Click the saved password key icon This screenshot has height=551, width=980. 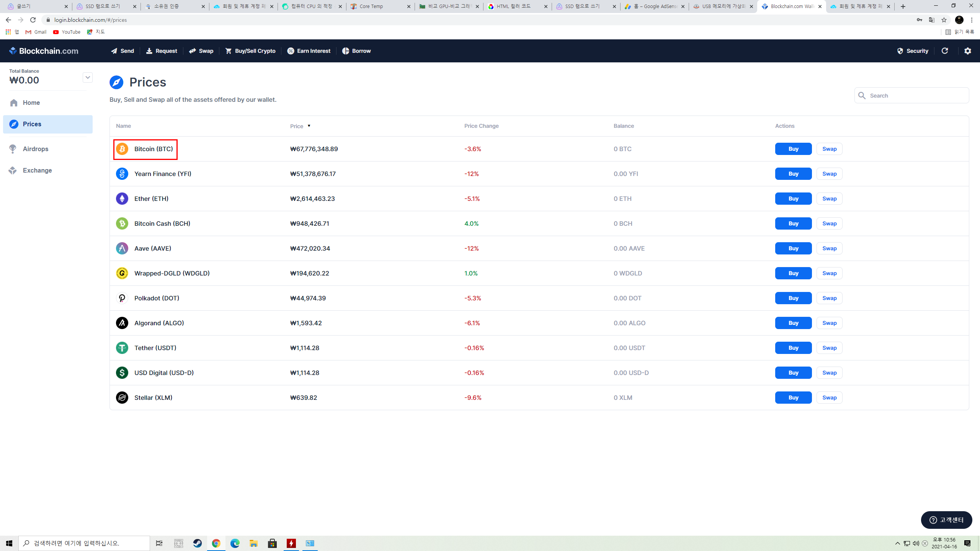click(920, 20)
